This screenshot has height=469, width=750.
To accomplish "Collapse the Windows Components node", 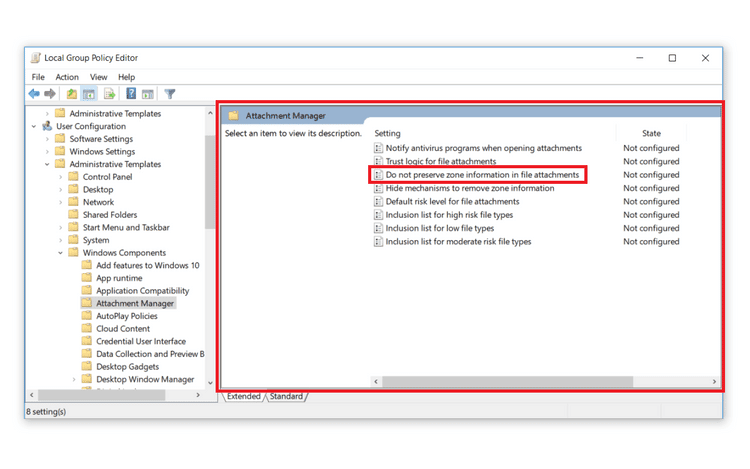I will coord(60,253).
